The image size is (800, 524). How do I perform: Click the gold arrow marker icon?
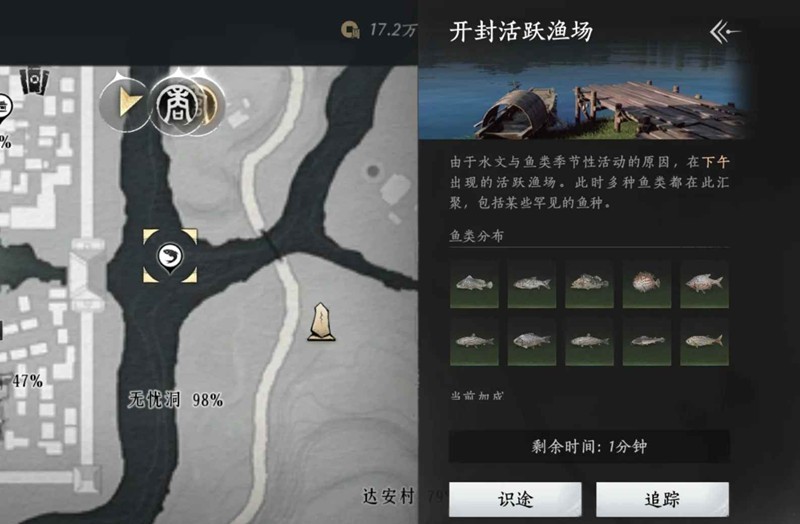[125, 105]
